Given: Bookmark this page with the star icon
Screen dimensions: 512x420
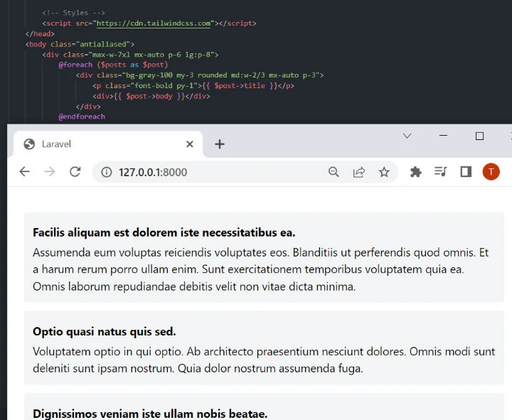Looking at the screenshot, I should tap(384, 172).
